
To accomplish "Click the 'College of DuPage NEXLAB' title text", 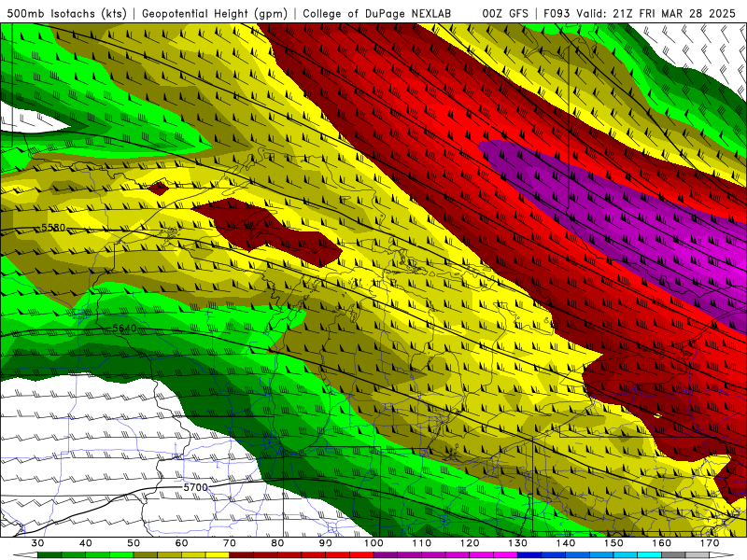I will [376, 13].
